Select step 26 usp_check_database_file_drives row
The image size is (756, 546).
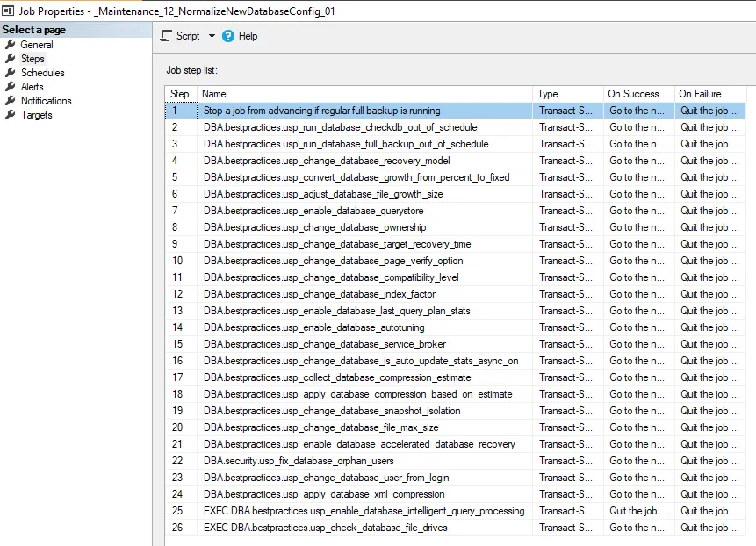(x=351, y=528)
